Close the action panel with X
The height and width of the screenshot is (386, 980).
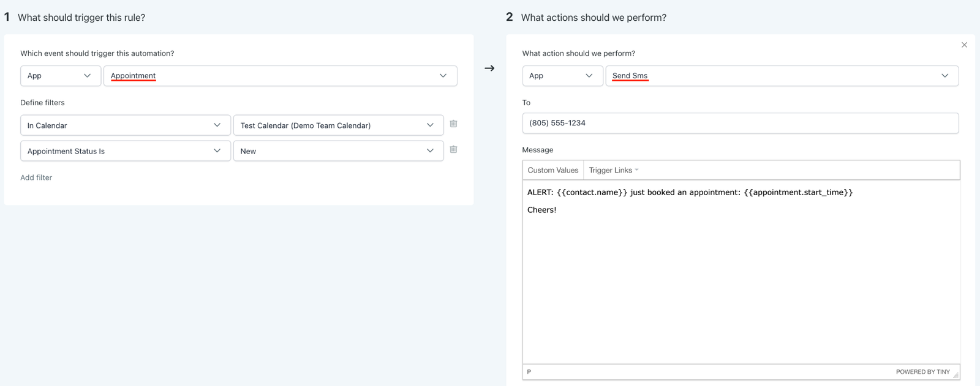pos(964,45)
